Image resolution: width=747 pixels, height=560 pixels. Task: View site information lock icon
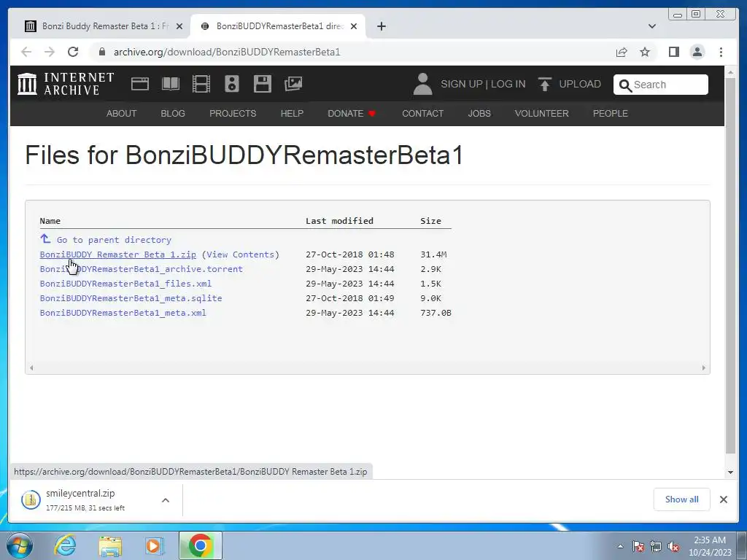[x=102, y=52]
